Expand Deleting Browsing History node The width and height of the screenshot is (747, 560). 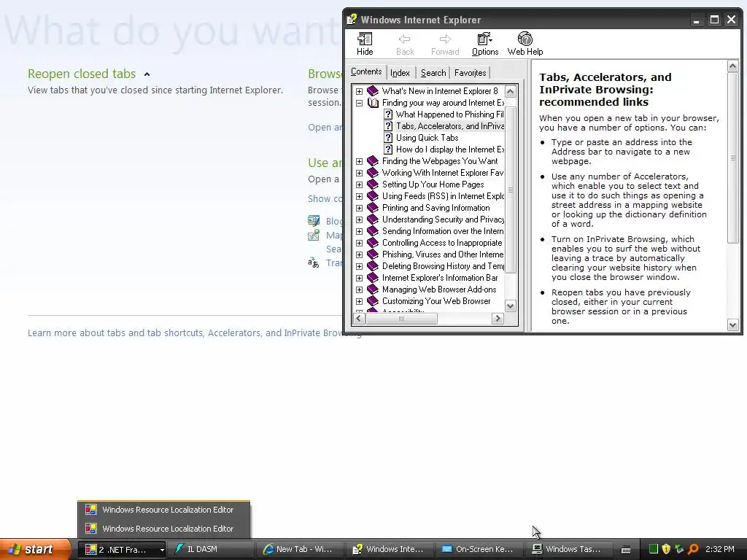[359, 266]
